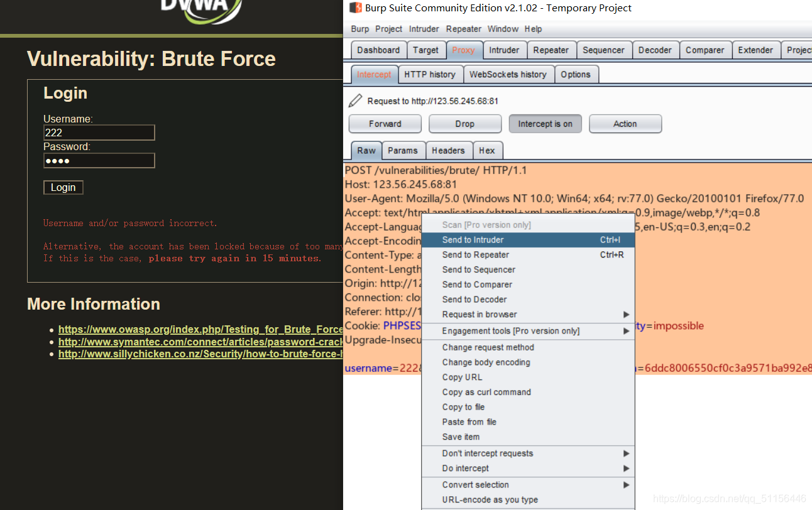This screenshot has width=812, height=510.
Task: Switch to the Repeater tool tab
Action: click(x=551, y=50)
